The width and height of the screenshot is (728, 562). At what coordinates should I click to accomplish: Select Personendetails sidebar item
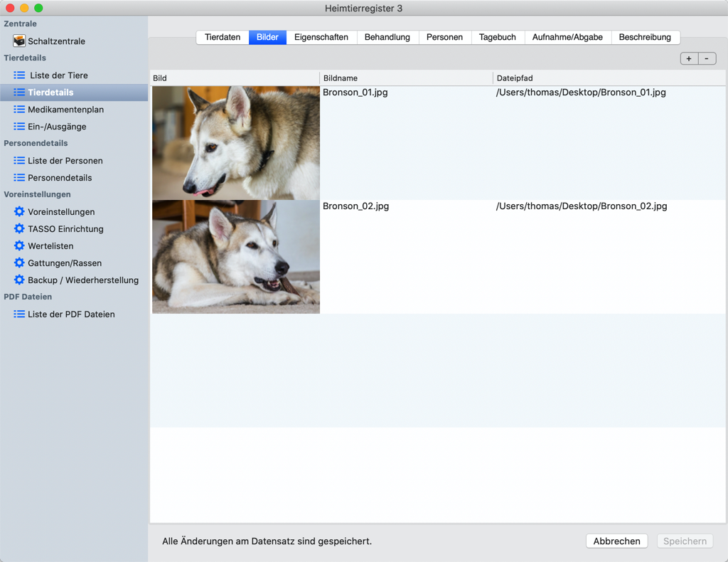60,178
